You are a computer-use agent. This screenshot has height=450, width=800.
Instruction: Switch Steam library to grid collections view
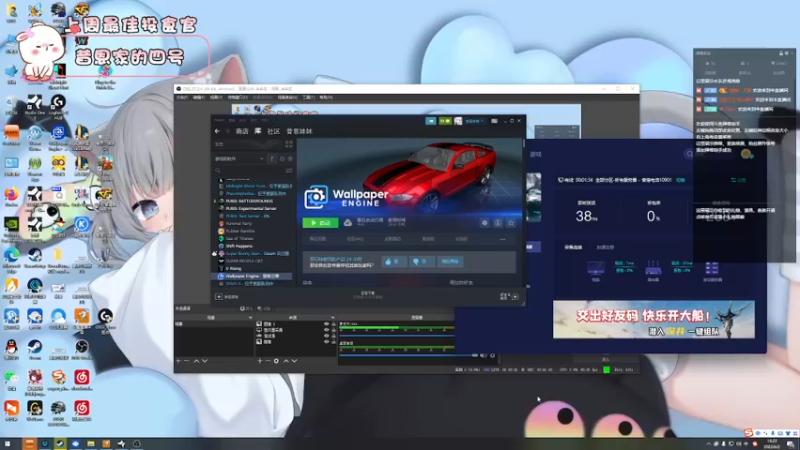(289, 144)
